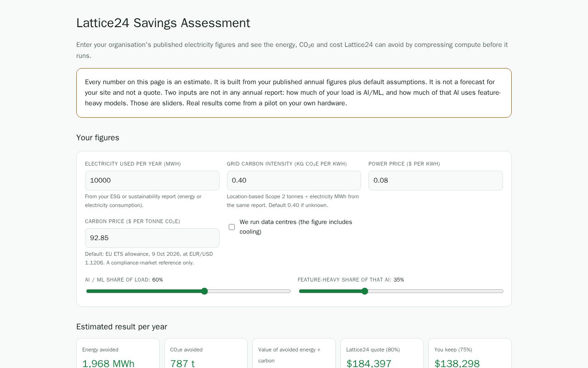
Task: Click the 'Every number on this page' disclaimer
Action: 294,92
